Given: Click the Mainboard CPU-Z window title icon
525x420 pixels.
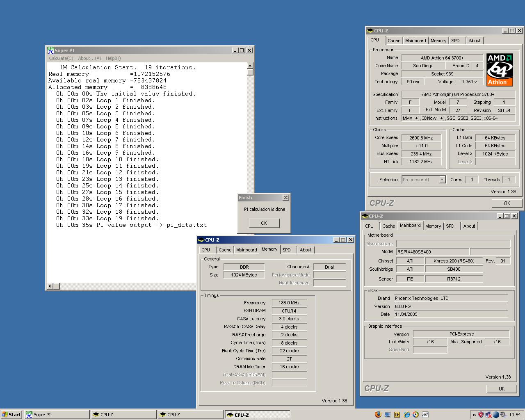Looking at the screenshot, I should click(x=365, y=216).
